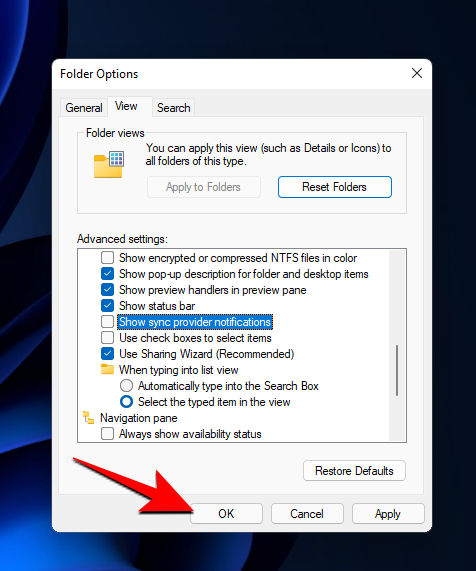Switch to the General tab
The width and height of the screenshot is (476, 571).
83,108
